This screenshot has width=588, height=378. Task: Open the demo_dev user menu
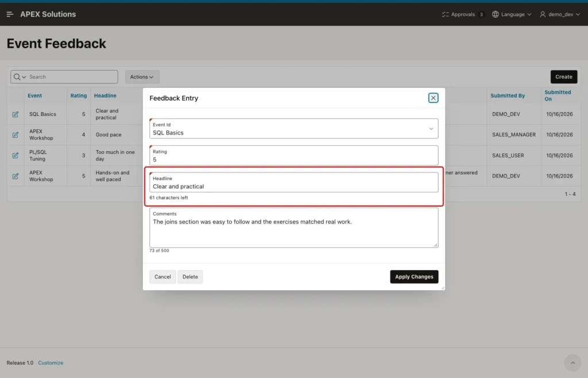[x=560, y=14]
